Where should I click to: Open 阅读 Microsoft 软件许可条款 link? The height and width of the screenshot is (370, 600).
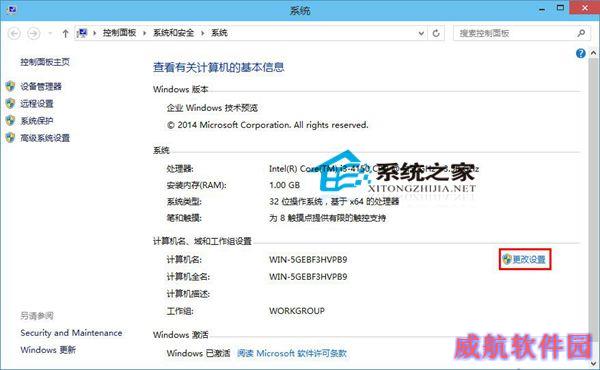click(292, 353)
